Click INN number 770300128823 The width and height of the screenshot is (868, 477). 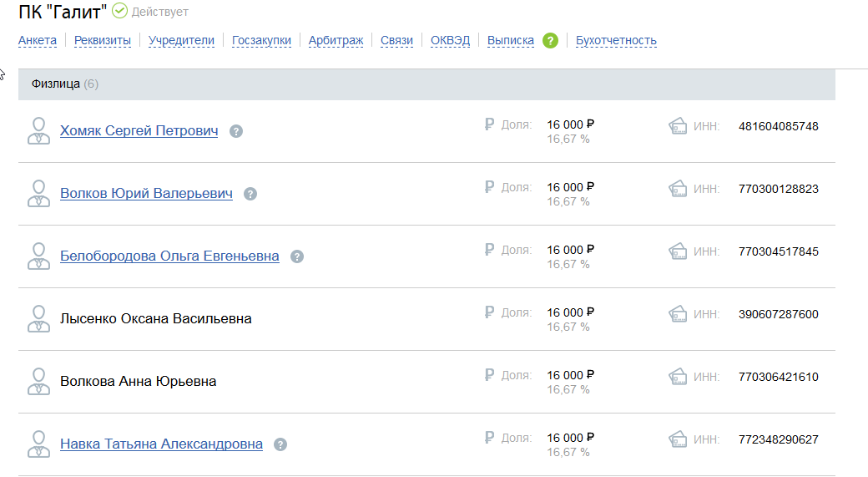pos(779,189)
